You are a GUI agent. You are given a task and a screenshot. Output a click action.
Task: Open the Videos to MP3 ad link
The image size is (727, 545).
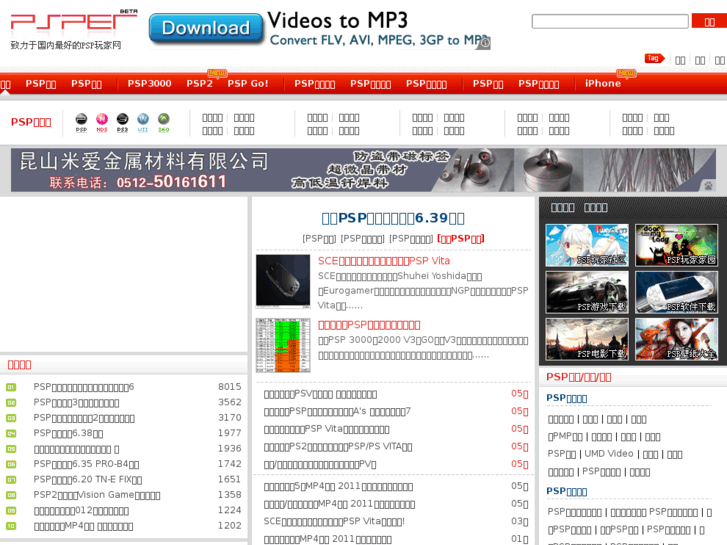pyautogui.click(x=338, y=20)
